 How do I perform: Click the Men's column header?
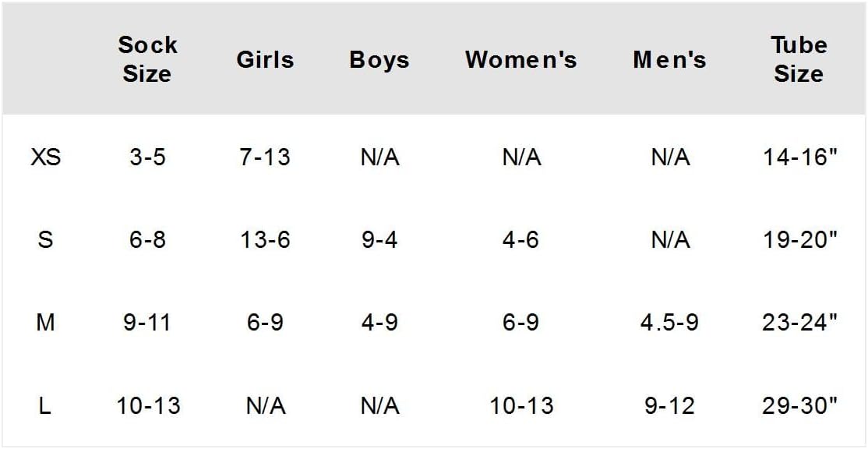point(669,60)
